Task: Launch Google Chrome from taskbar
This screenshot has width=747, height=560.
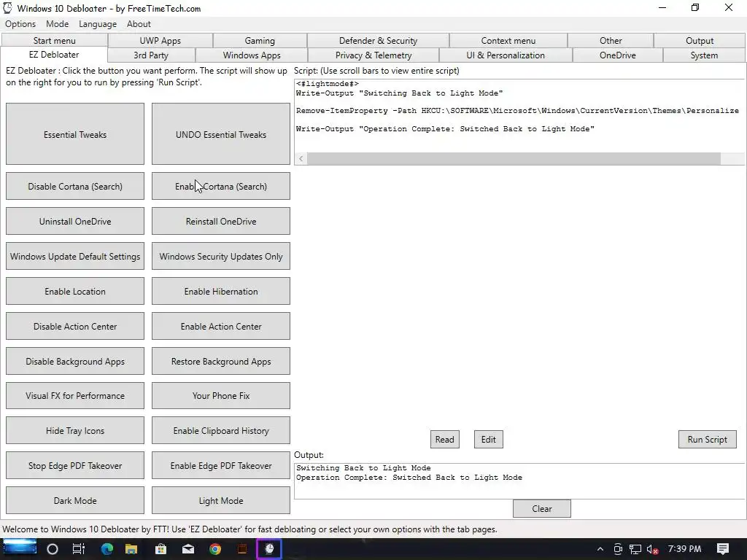Action: [215, 549]
